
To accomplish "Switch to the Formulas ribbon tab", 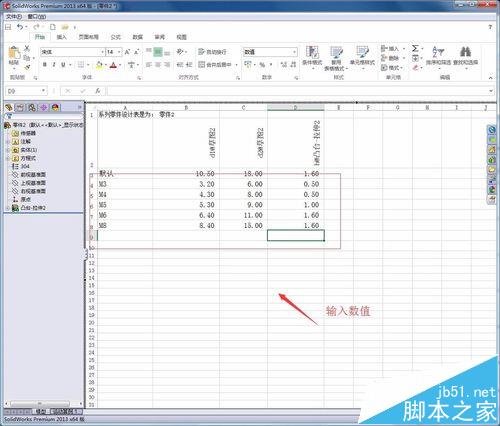I will coord(115,37).
